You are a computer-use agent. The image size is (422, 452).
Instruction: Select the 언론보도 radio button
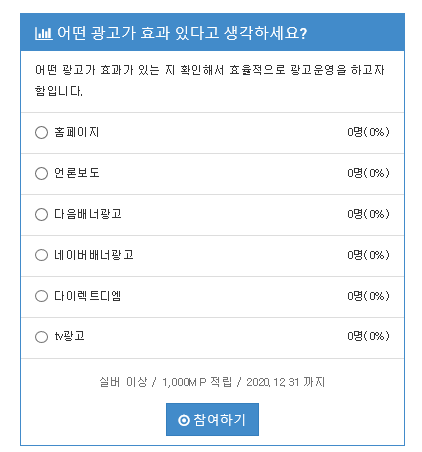coord(41,173)
